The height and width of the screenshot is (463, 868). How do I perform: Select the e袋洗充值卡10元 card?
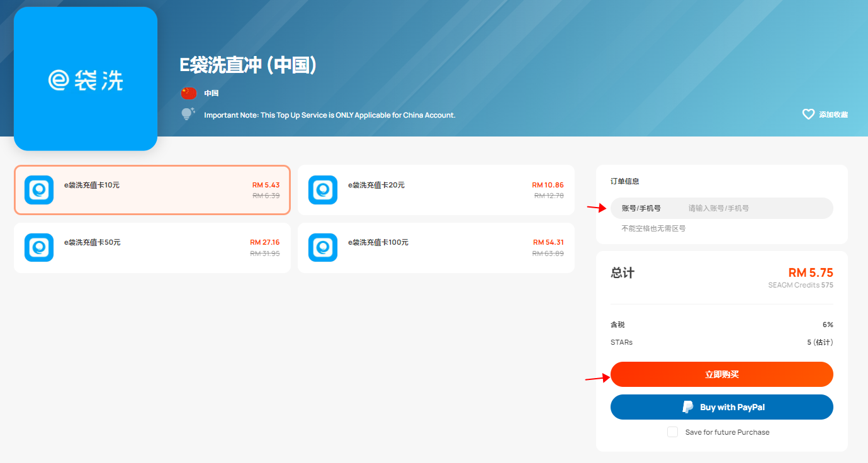tap(152, 190)
